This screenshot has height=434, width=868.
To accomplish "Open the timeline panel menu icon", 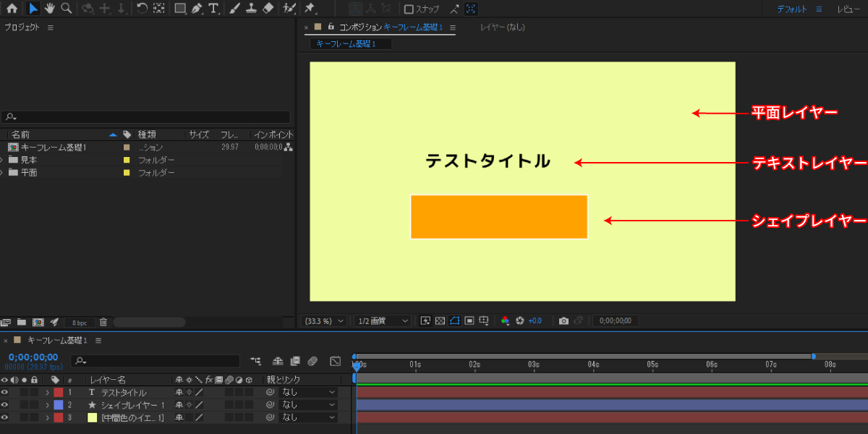I will [98, 341].
